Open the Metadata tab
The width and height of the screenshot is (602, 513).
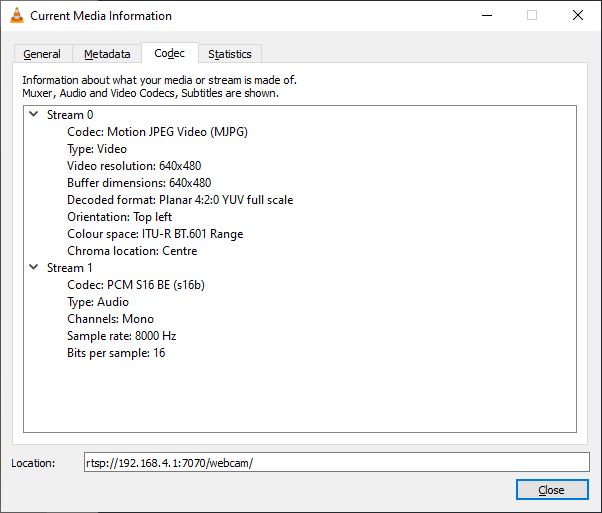[107, 54]
